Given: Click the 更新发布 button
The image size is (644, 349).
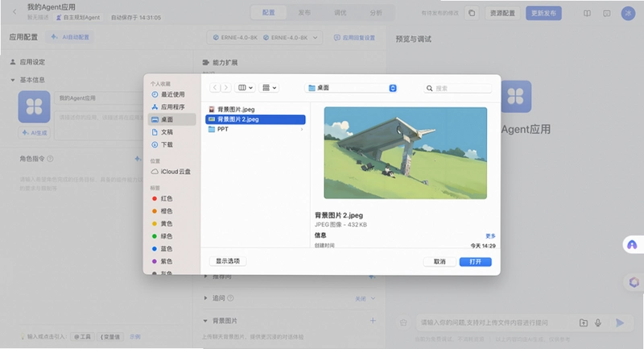Looking at the screenshot, I should [x=544, y=13].
